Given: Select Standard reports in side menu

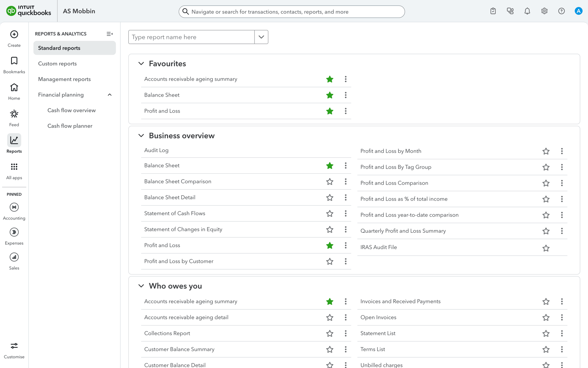Looking at the screenshot, I should [75, 48].
